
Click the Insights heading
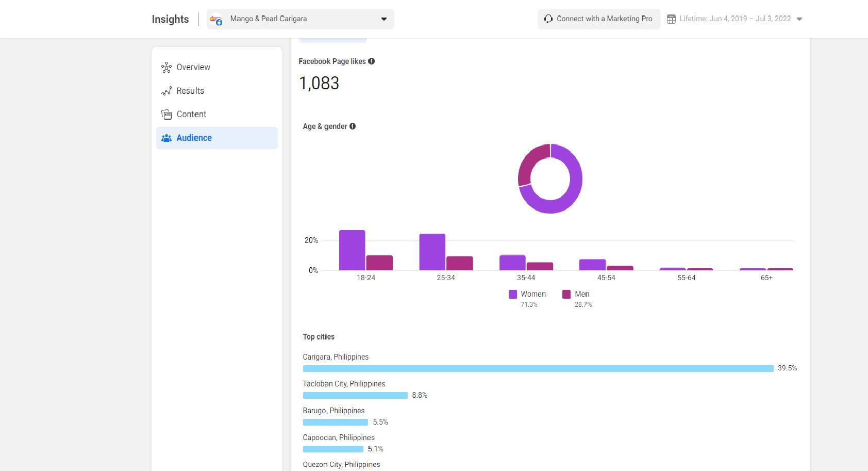tap(170, 19)
